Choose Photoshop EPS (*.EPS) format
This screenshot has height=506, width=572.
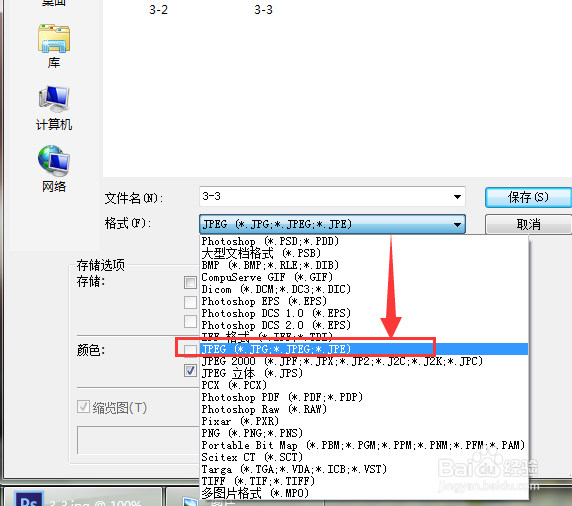click(x=364, y=301)
